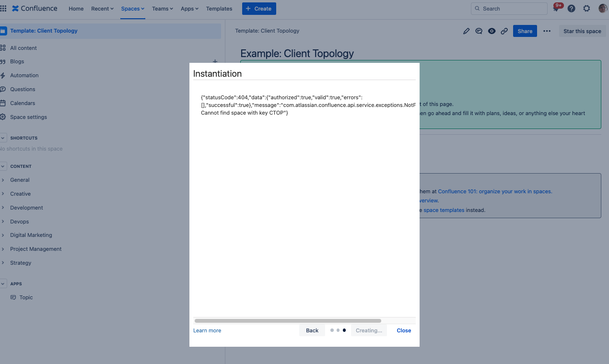This screenshot has height=364, width=609.
Task: Open the Recent dropdown menu
Action: [x=102, y=9]
